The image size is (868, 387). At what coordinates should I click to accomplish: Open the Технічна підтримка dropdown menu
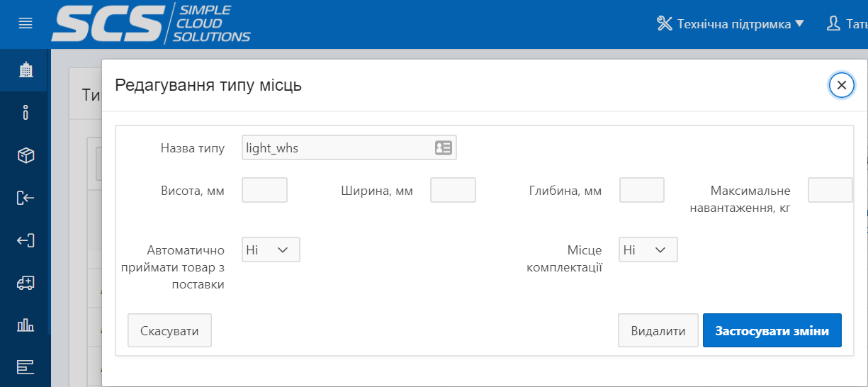coord(731,24)
